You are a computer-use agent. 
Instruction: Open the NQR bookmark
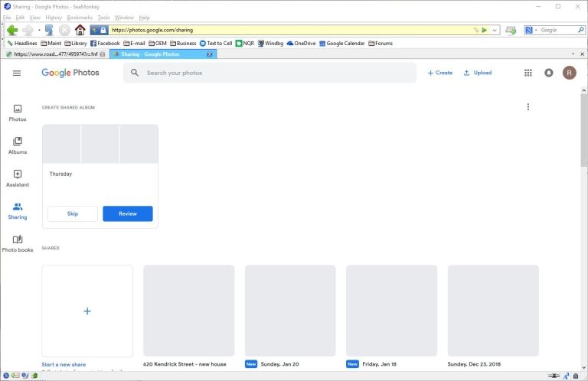(245, 44)
